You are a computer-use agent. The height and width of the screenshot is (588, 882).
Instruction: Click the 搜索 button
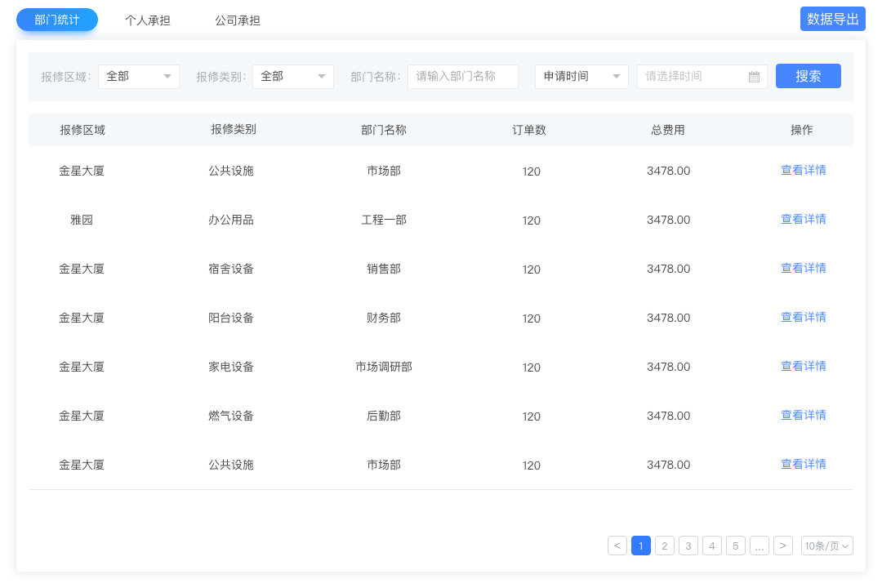(x=808, y=76)
